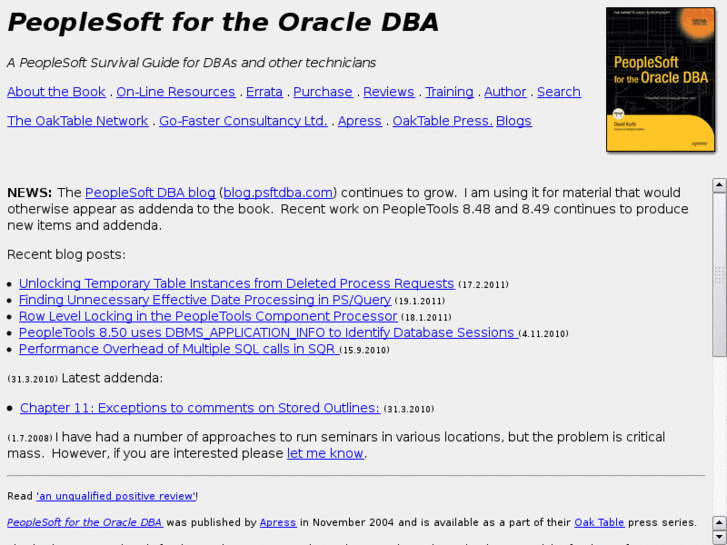The width and height of the screenshot is (727, 545).
Task: Open the Author page
Action: (505, 92)
